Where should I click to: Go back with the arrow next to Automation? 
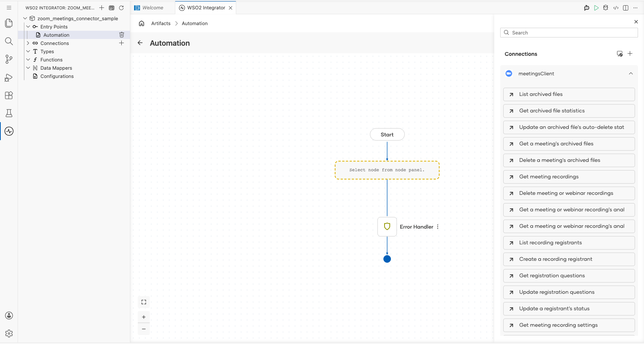pyautogui.click(x=140, y=43)
